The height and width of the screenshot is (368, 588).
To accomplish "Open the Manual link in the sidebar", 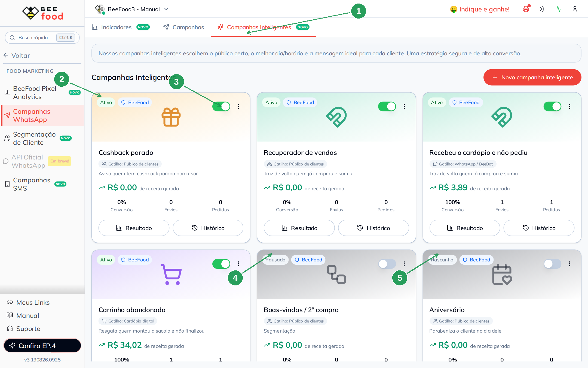I will tap(23, 315).
